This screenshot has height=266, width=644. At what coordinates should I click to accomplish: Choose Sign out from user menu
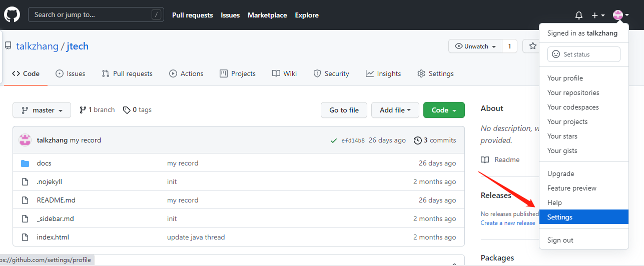coord(584,240)
